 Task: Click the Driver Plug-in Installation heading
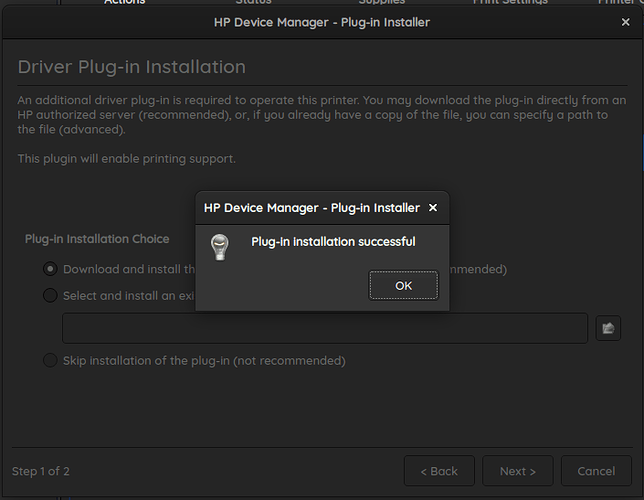[131, 67]
